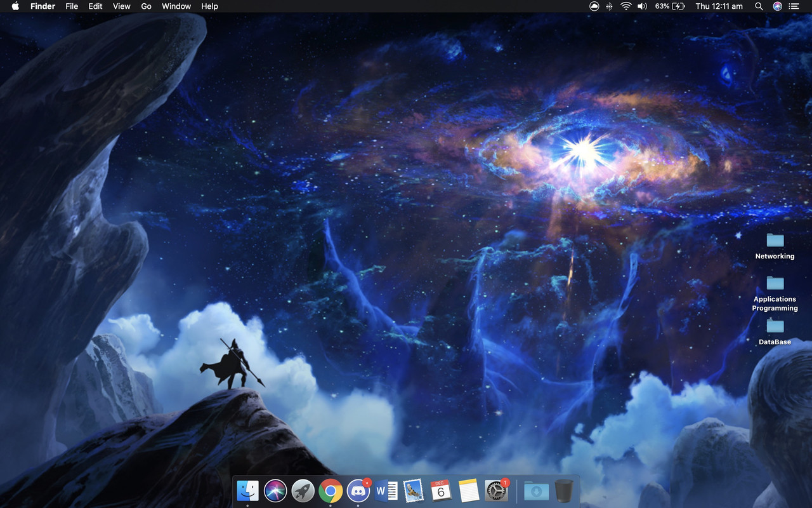
Task: Open battery status showing 63%
Action: [x=670, y=6]
